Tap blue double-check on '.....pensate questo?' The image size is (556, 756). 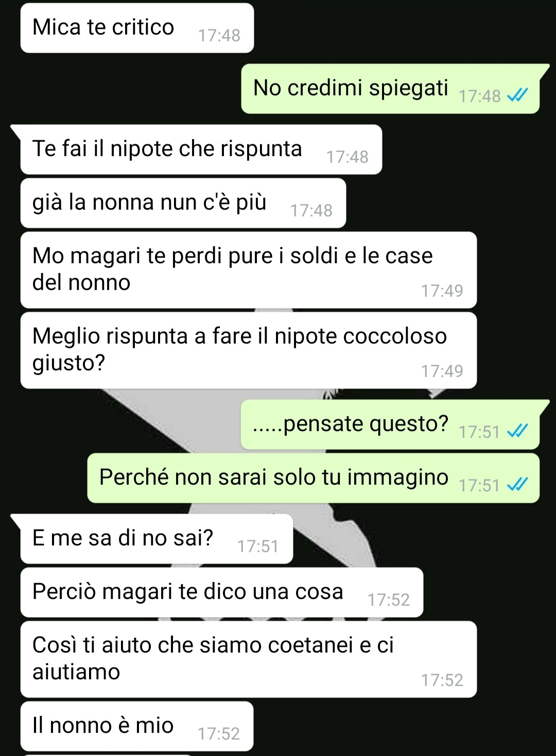click(x=517, y=431)
